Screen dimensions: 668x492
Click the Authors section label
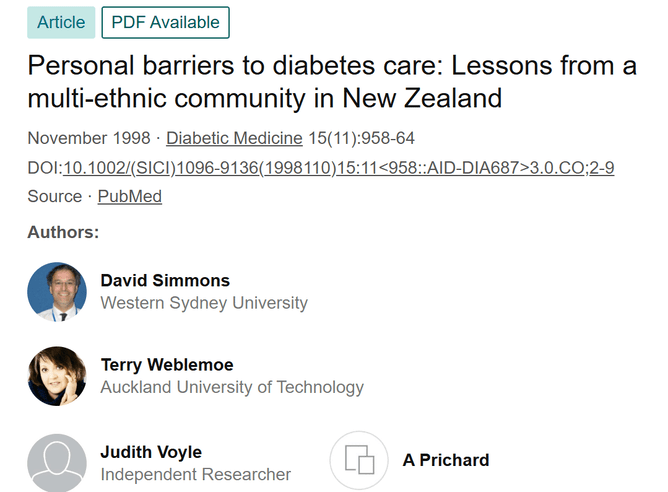(63, 232)
